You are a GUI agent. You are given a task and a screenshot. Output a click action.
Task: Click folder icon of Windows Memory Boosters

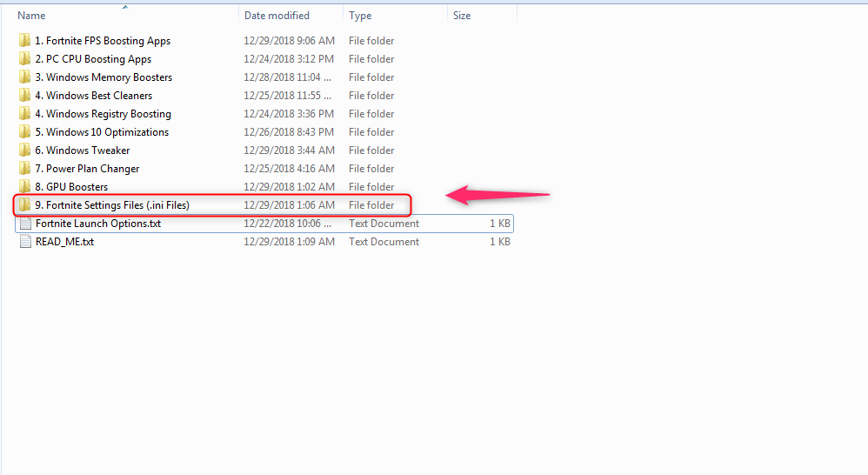pos(25,77)
